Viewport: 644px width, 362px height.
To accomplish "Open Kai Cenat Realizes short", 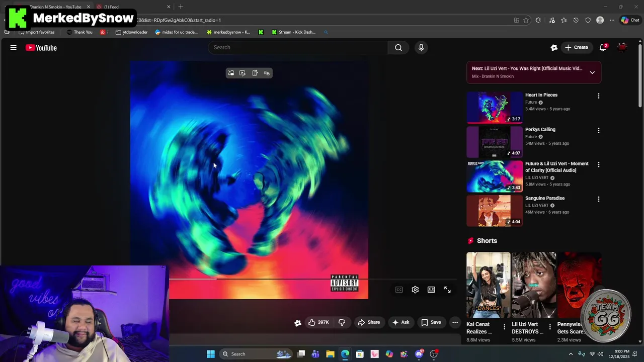I will 488,285.
